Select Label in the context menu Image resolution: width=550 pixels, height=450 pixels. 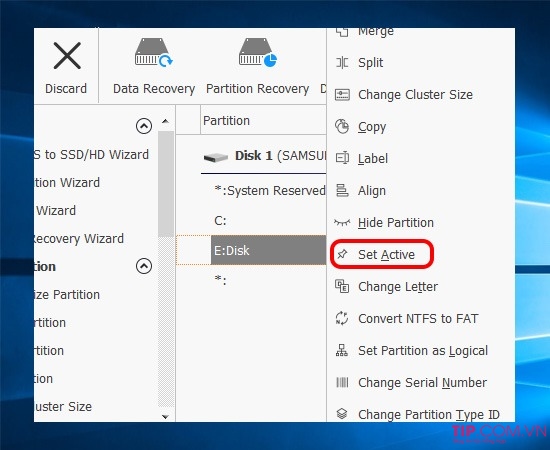(373, 159)
